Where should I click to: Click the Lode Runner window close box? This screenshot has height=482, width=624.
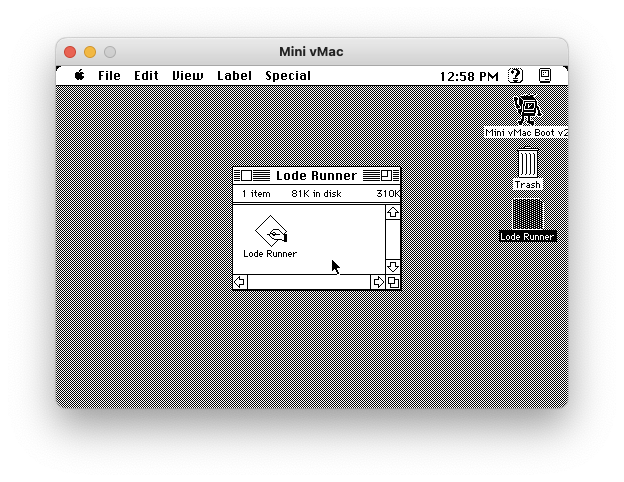[x=247, y=175]
